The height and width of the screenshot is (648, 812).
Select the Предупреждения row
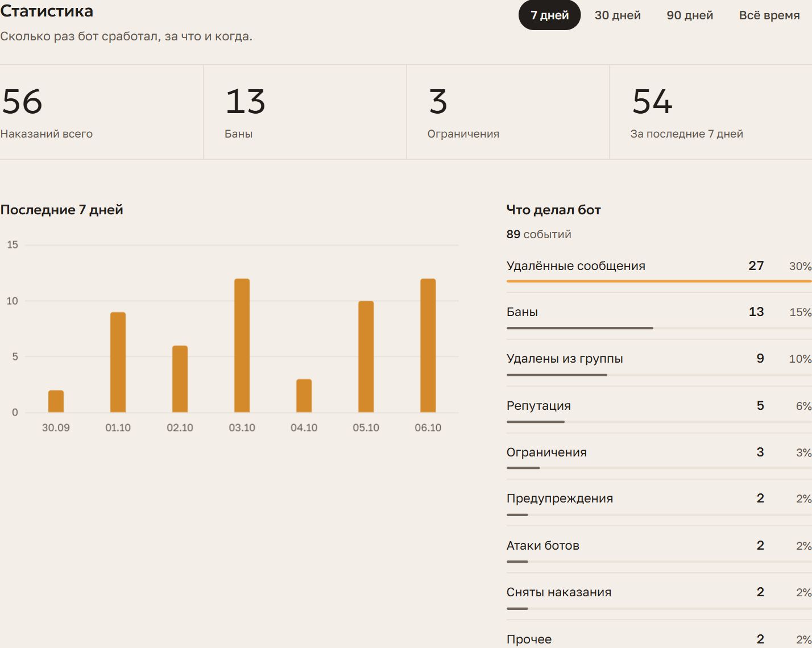pyautogui.click(x=659, y=502)
